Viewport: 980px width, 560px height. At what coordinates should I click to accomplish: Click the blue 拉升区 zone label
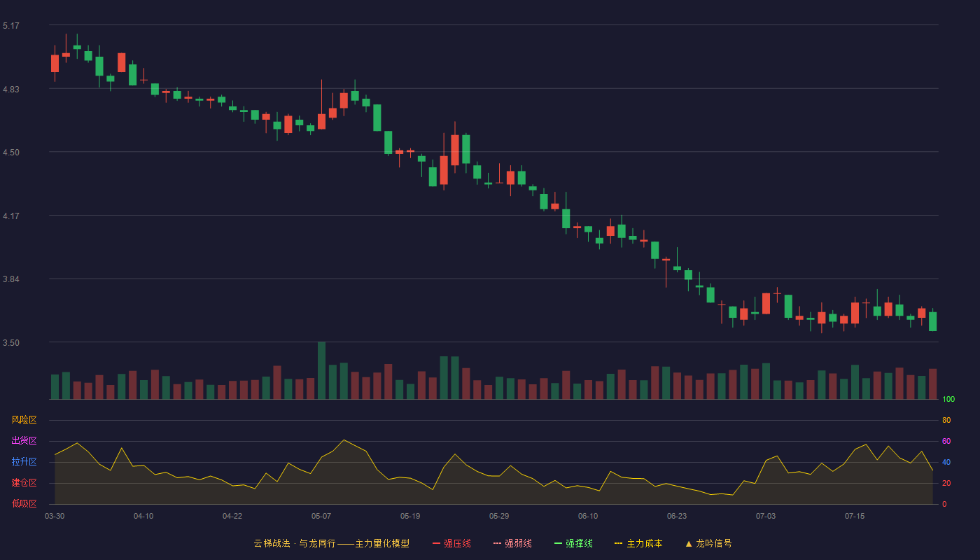pyautogui.click(x=24, y=462)
